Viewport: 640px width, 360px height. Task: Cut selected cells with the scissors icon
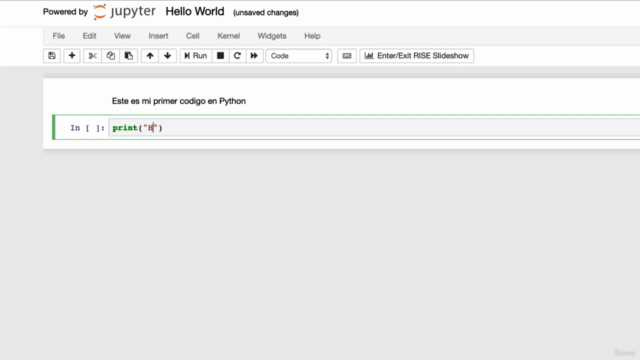point(93,56)
